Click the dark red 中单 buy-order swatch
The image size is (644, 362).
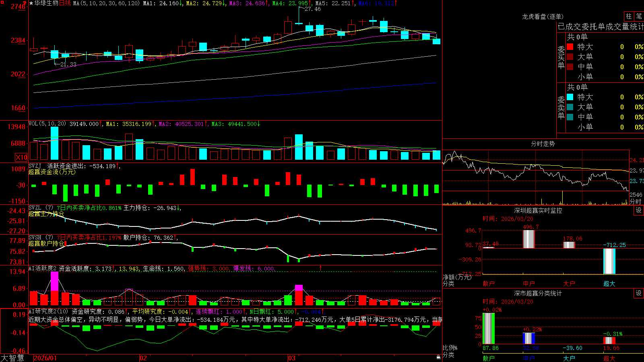tap(570, 66)
